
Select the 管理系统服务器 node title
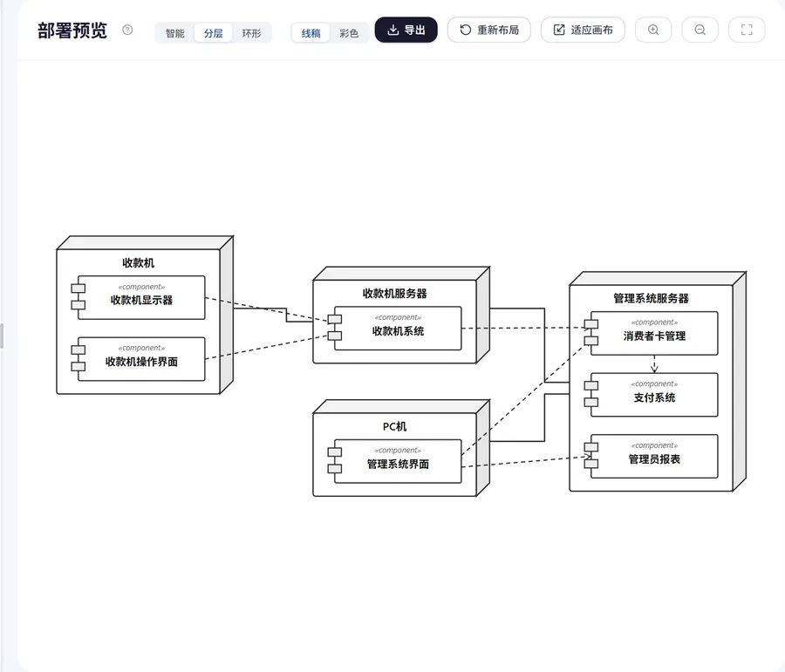pos(651,298)
